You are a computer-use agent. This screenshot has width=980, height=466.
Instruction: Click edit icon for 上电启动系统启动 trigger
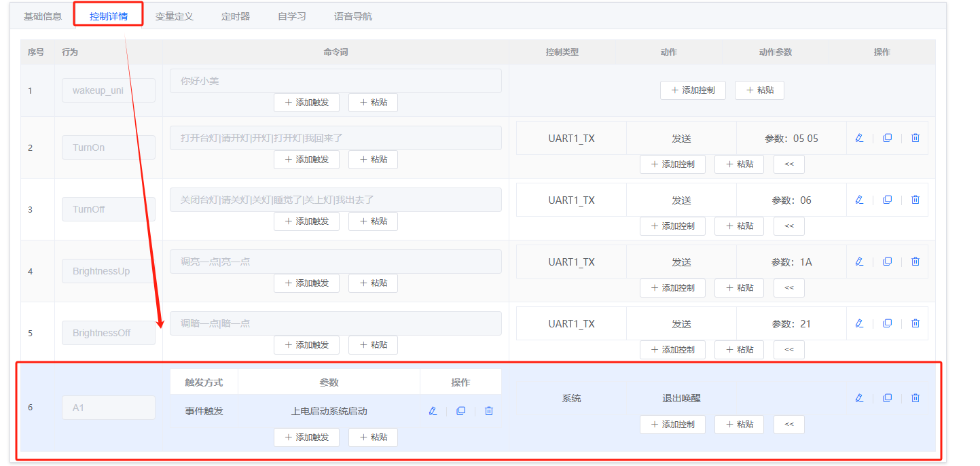[x=433, y=411]
